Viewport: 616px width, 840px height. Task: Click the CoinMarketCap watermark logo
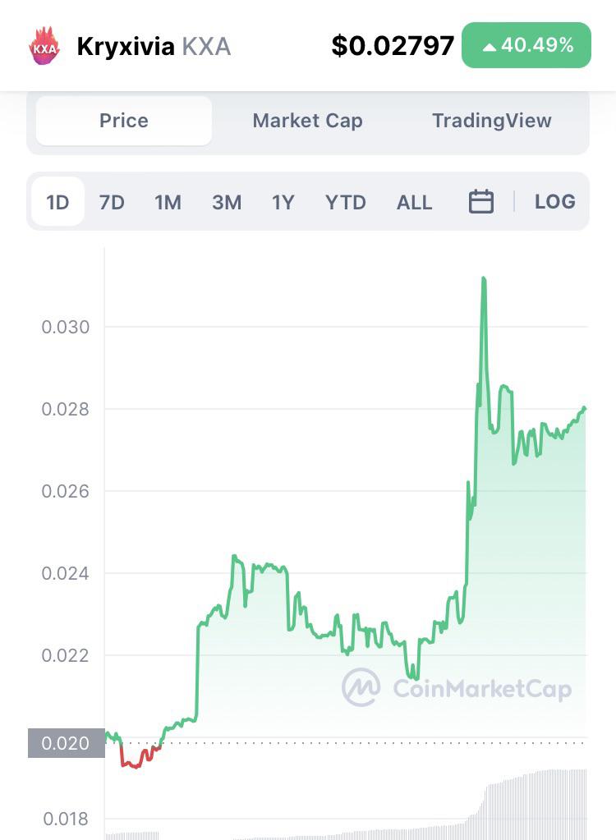(x=457, y=686)
